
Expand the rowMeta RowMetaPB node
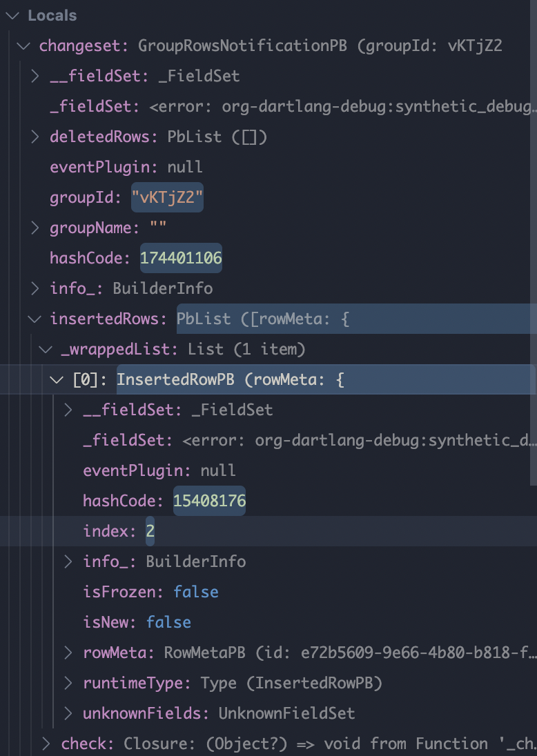[67, 653]
